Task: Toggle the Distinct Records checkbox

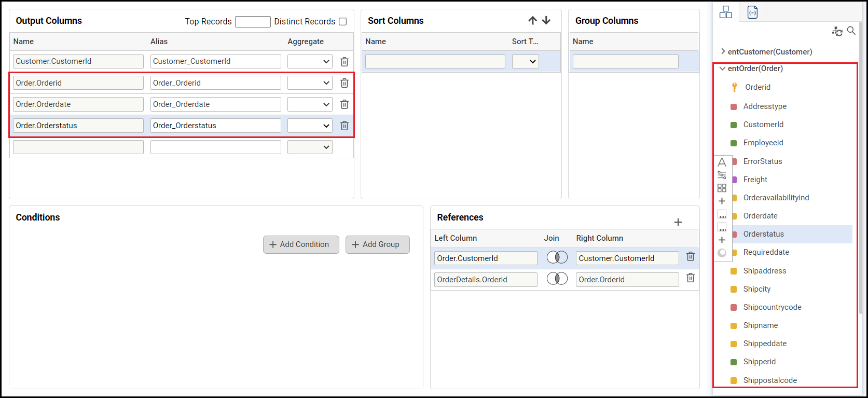Action: (x=342, y=21)
